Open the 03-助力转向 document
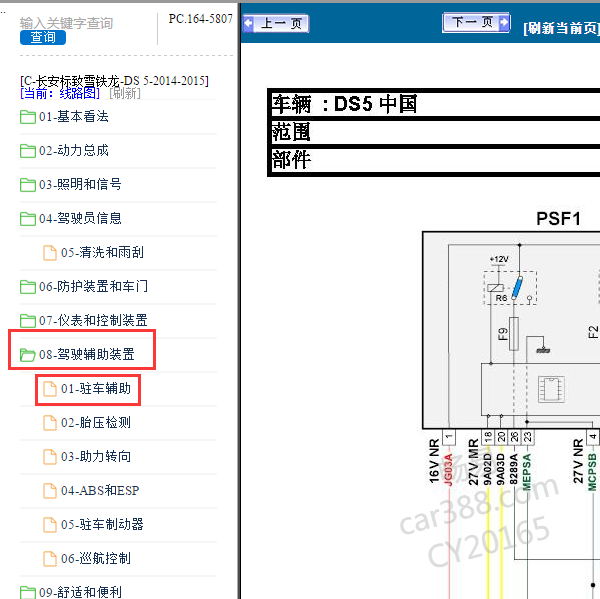This screenshot has width=600, height=599. (96, 457)
